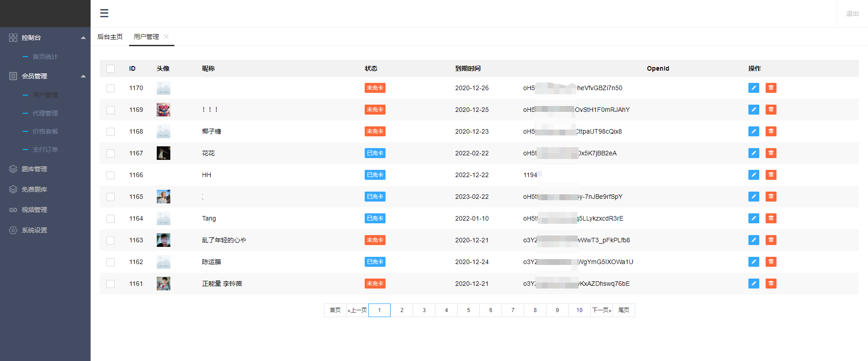
Task: Delete user 1169 with the orange trash icon
Action: point(771,110)
